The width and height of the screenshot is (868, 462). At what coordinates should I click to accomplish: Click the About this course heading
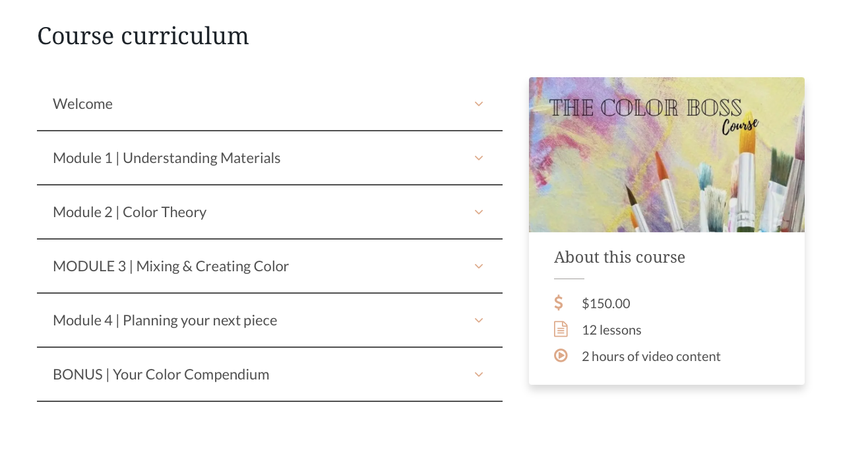[x=619, y=257]
